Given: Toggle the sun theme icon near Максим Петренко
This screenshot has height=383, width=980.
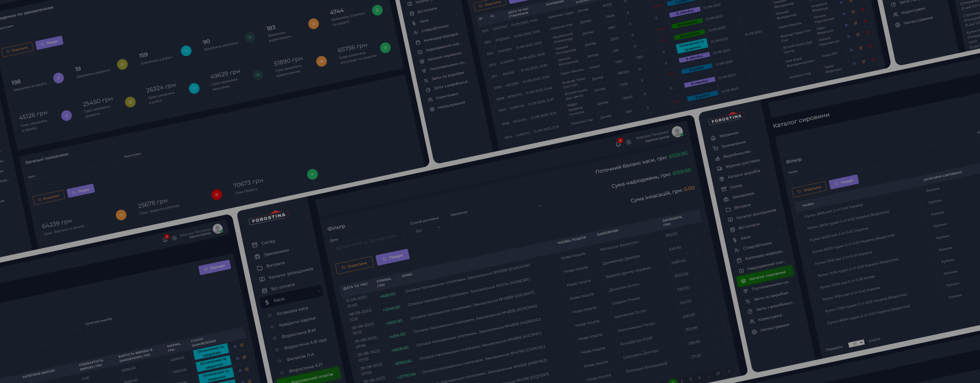Looking at the screenshot, I should click(x=629, y=142).
